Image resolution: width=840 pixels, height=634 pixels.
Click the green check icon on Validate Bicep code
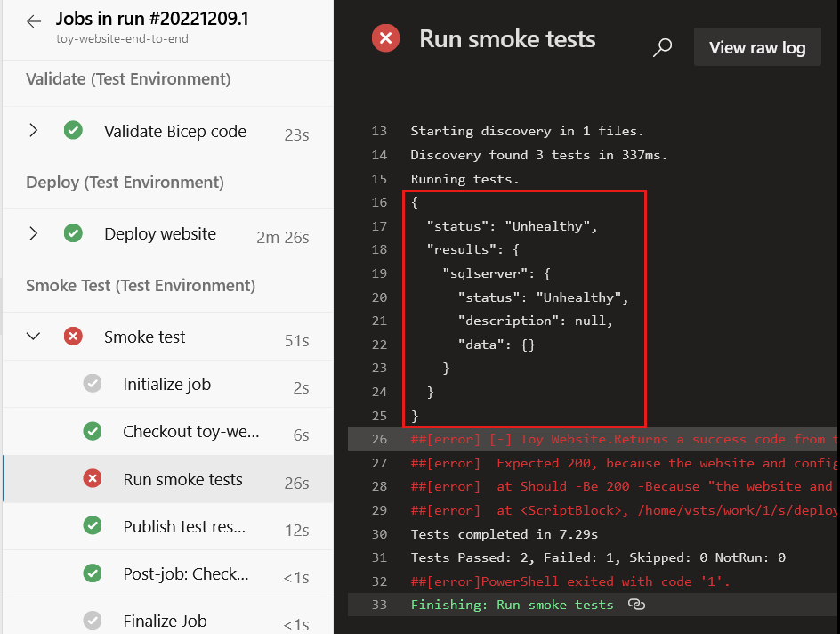(73, 130)
